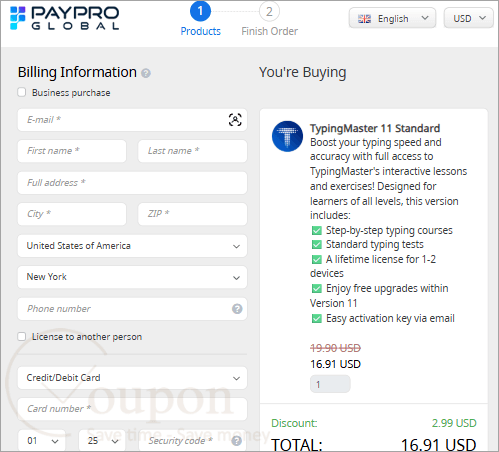499x452 pixels.
Task: Click the PayPro Global logo
Action: (x=64, y=18)
